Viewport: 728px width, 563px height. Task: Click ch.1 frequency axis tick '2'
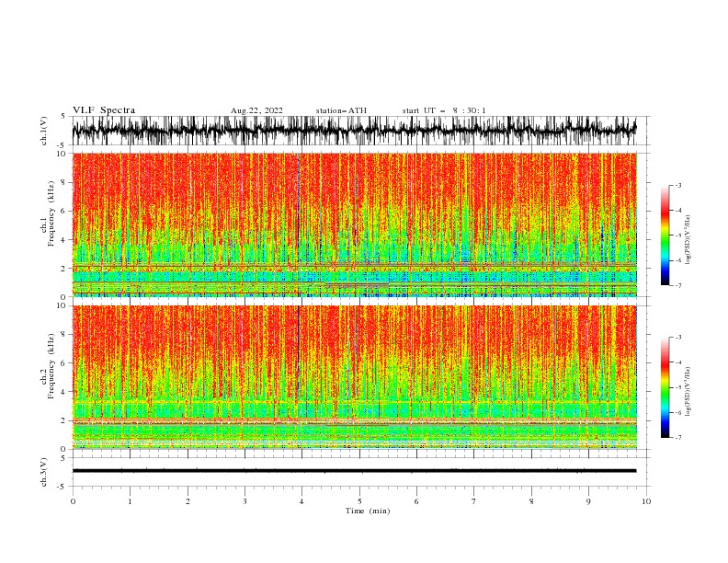[x=63, y=269]
